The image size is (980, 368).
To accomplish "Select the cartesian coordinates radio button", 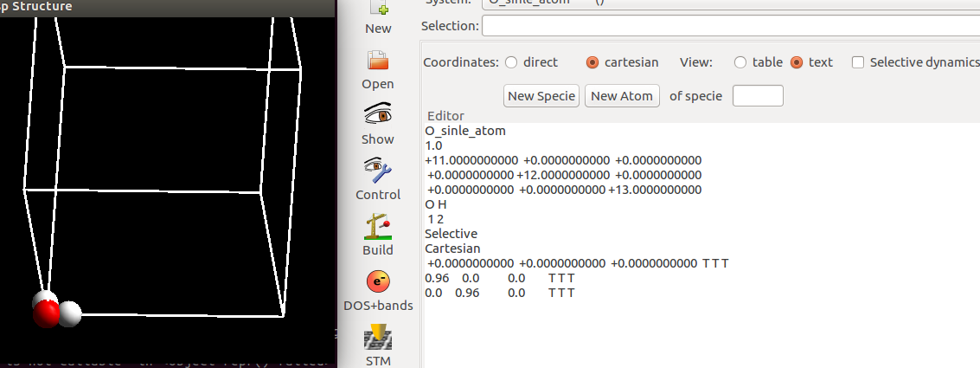I will pos(592,62).
